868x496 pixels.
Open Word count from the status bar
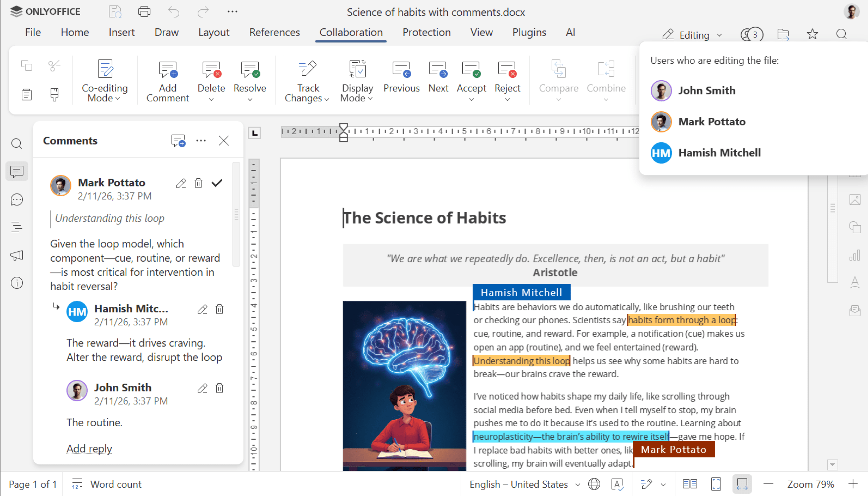pyautogui.click(x=115, y=484)
